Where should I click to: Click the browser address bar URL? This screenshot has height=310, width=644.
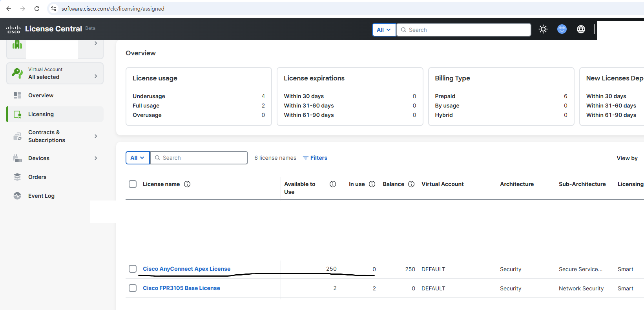click(x=113, y=9)
